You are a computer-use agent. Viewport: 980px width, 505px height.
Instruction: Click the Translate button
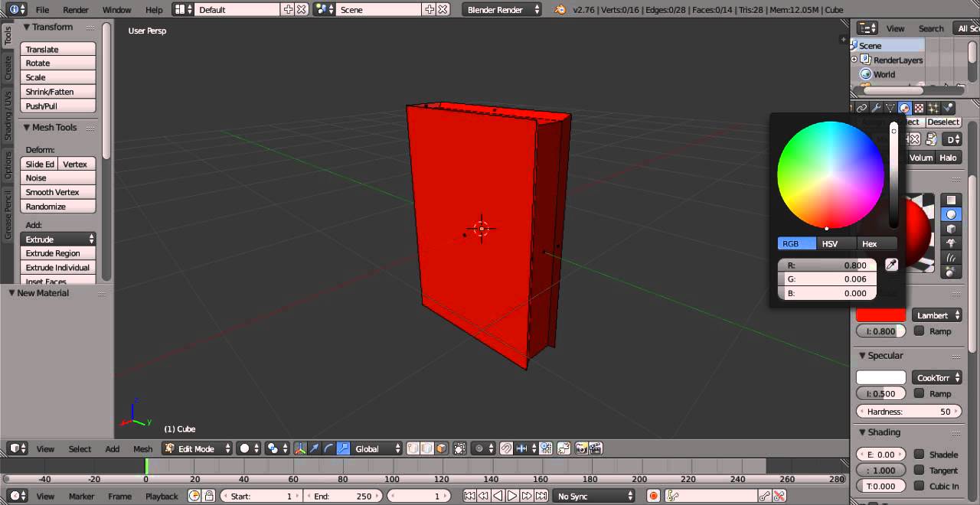coord(58,49)
